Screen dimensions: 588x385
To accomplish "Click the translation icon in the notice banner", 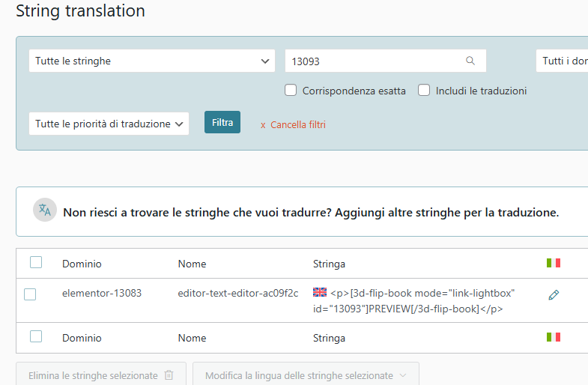I will tap(45, 210).
